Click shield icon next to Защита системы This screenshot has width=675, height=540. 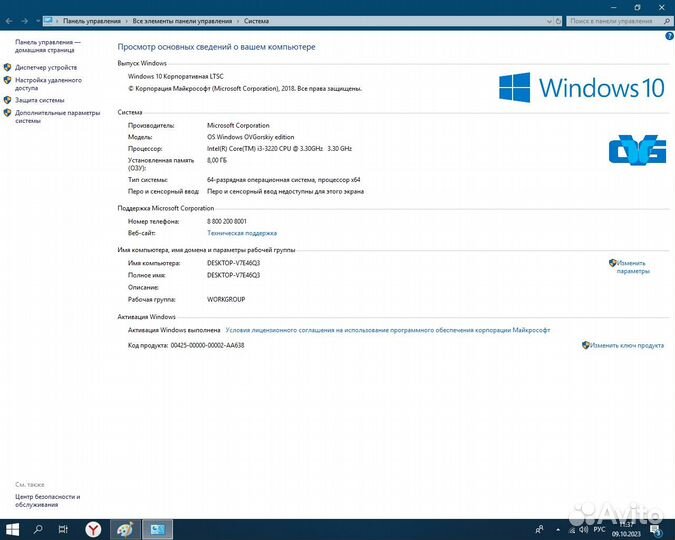(7, 100)
